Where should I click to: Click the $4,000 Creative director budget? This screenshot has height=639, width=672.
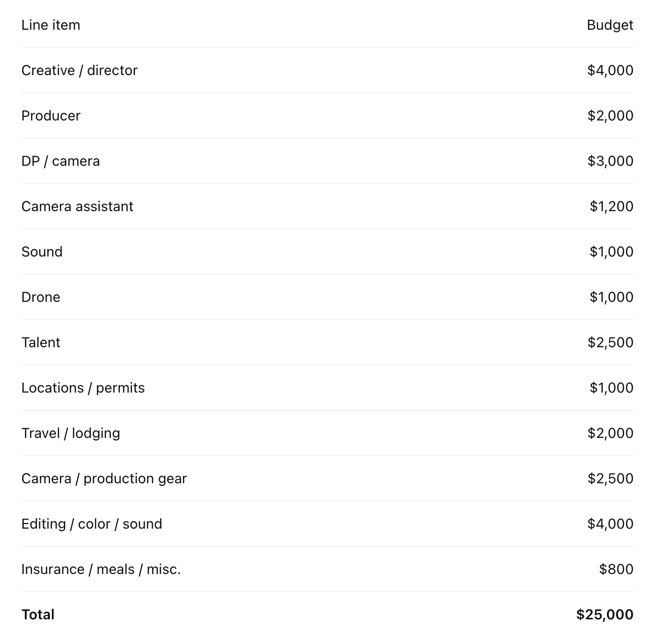point(610,71)
